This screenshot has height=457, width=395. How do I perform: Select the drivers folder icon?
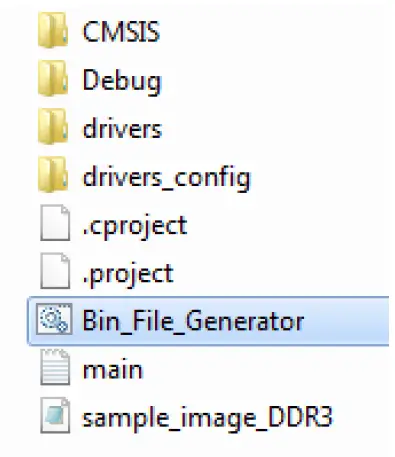(x=53, y=126)
